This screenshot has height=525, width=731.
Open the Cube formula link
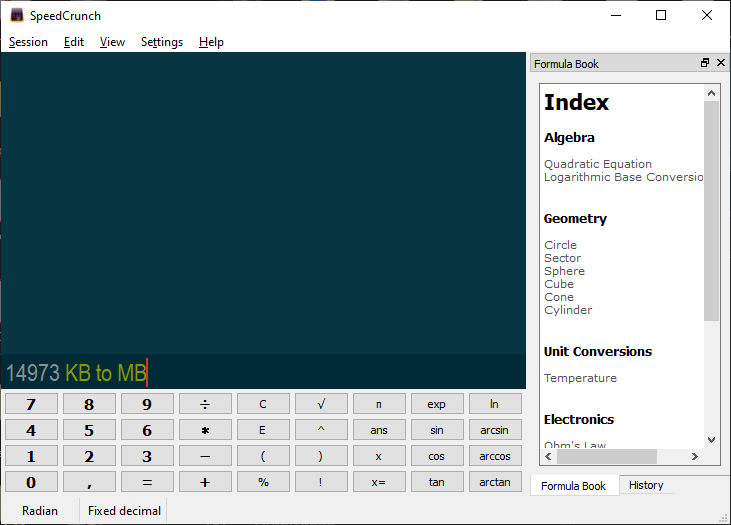tap(559, 284)
